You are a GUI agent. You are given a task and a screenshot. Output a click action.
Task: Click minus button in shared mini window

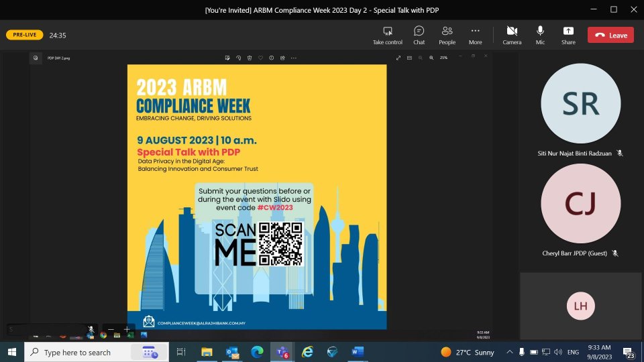click(x=111, y=329)
